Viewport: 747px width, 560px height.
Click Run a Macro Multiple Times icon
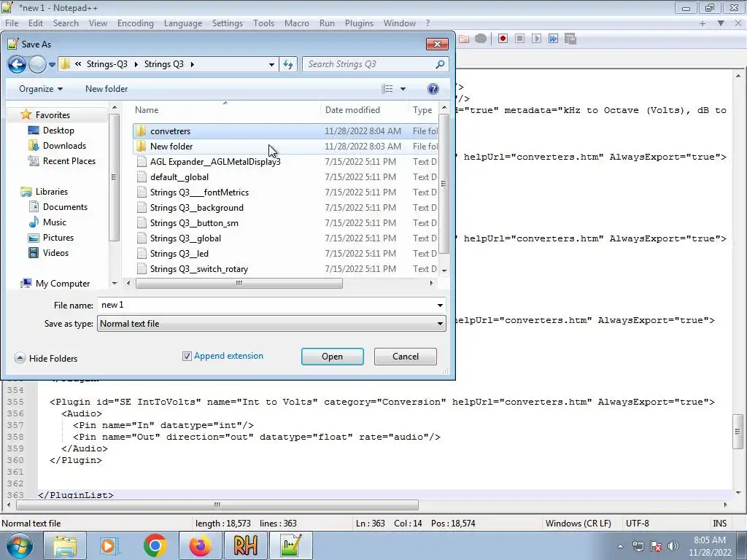click(x=553, y=39)
